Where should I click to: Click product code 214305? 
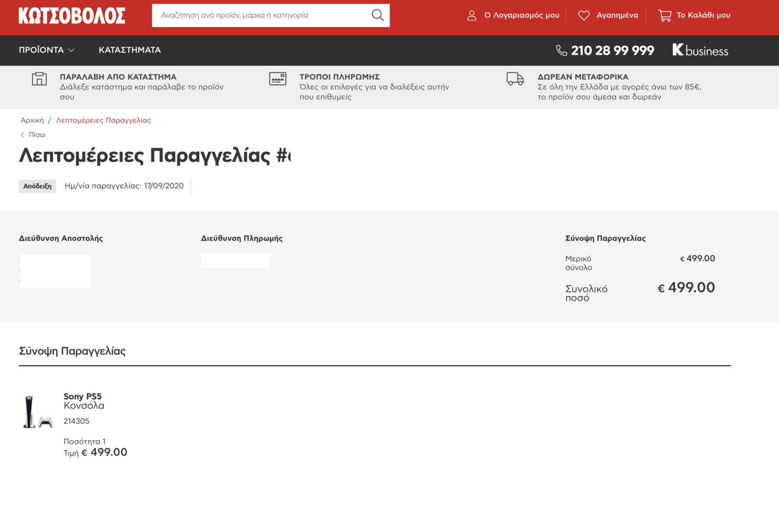(x=76, y=421)
